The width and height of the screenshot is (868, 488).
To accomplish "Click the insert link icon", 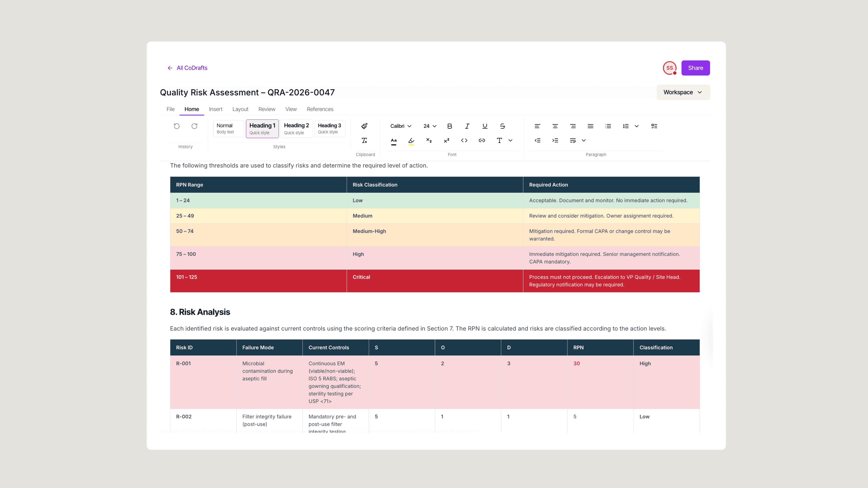I will (482, 141).
